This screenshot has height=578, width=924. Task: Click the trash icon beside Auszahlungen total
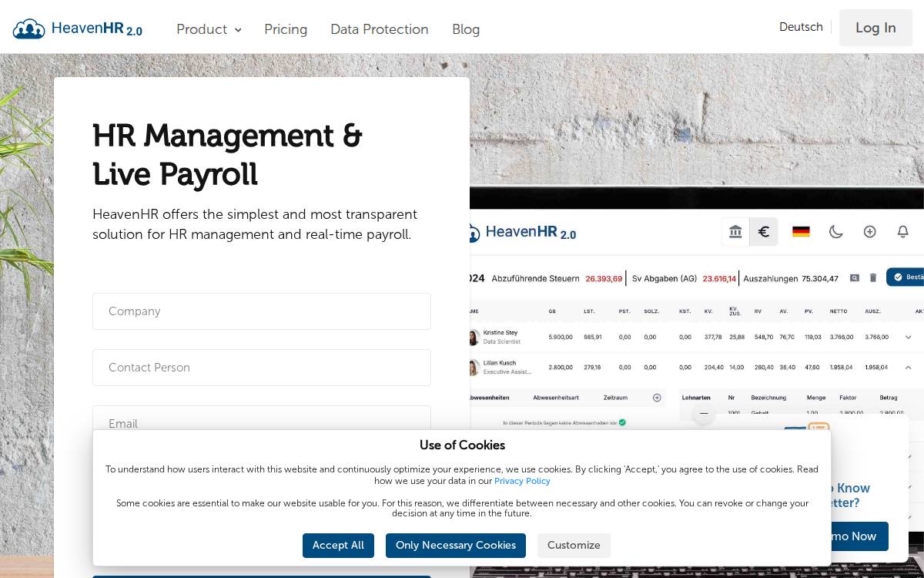pyautogui.click(x=873, y=277)
